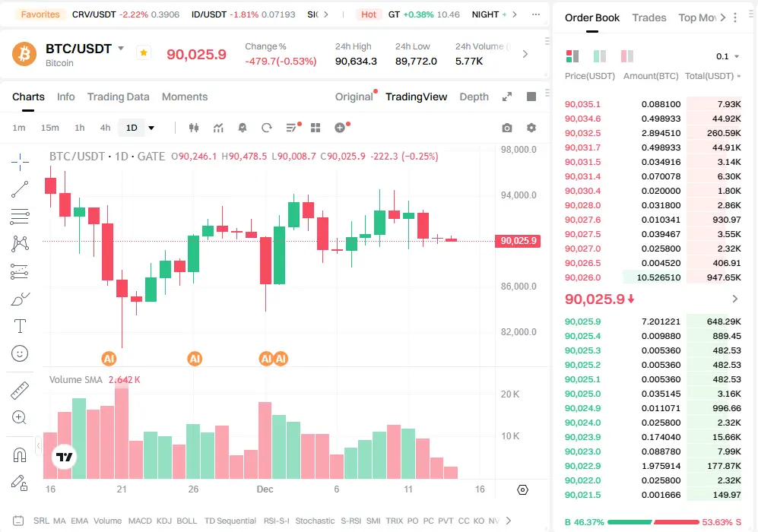Open the multi-chart grid layout icon

pos(316,128)
